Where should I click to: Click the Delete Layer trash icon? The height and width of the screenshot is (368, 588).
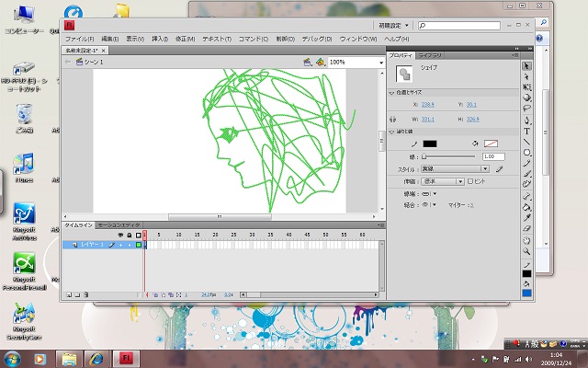click(x=85, y=294)
